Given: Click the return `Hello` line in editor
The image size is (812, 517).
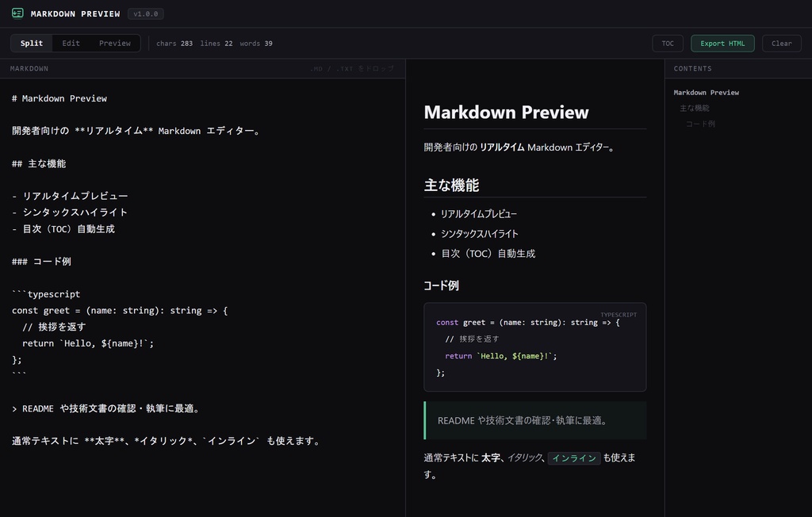Looking at the screenshot, I should [88, 343].
